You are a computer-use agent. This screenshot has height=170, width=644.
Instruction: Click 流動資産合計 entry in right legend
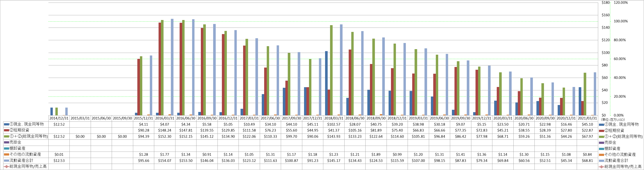(x=614, y=160)
